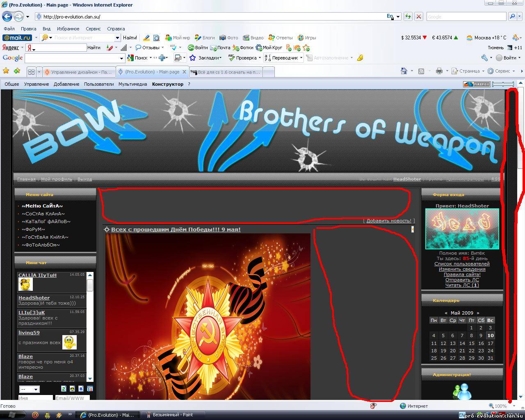Open Google toolbar Закладки star
The width and height of the screenshot is (525, 420).
tap(192, 58)
